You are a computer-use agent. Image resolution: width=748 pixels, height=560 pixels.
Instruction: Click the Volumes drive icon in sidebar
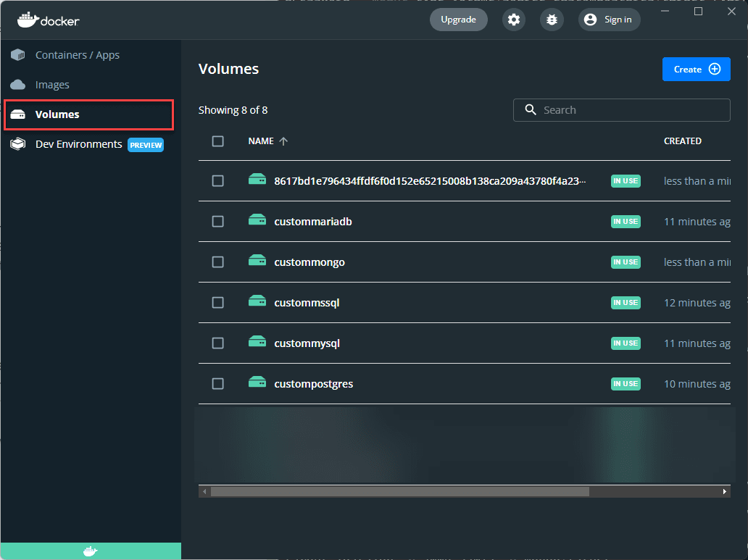point(18,114)
